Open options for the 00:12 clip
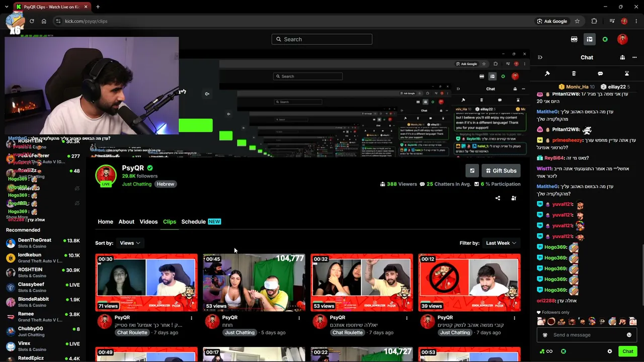Image resolution: width=644 pixels, height=362 pixels. tap(514, 318)
